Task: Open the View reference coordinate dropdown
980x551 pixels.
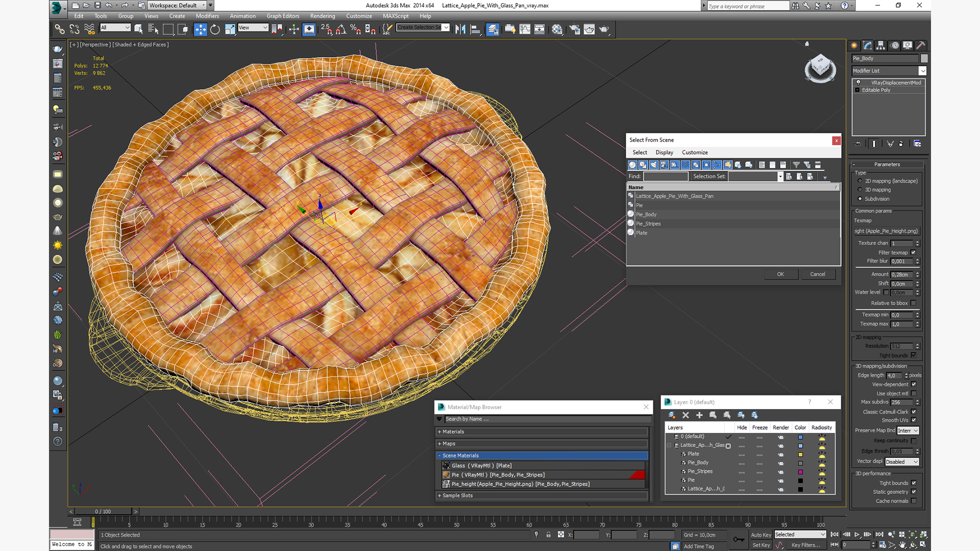Action: click(253, 28)
